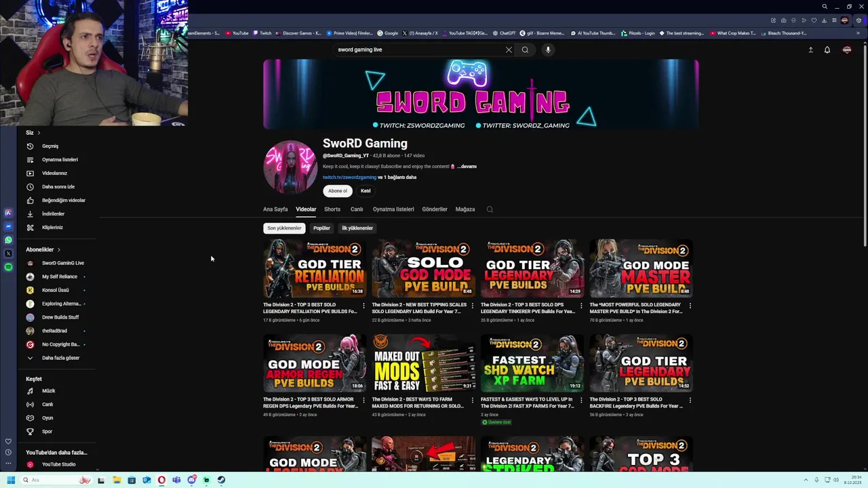Screen dimensions: 868x488
Task: Expand the channel description with ...devamı
Action: [467, 166]
